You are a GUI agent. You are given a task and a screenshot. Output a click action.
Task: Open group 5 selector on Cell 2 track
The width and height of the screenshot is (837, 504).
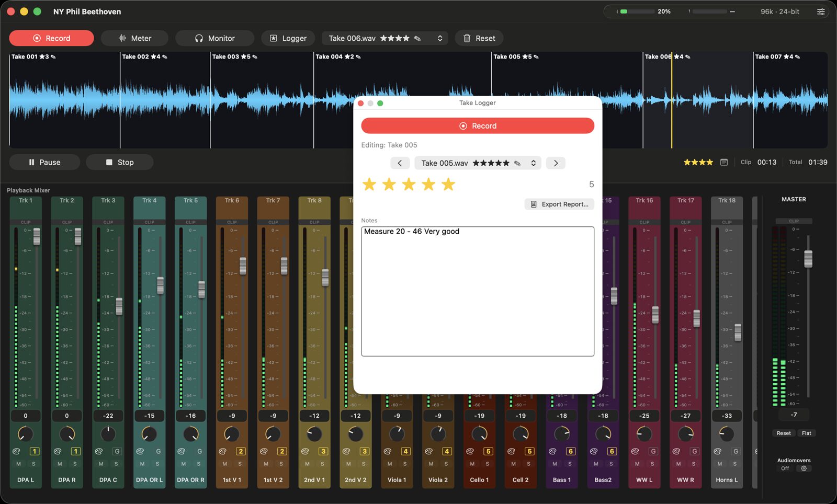pos(529,451)
